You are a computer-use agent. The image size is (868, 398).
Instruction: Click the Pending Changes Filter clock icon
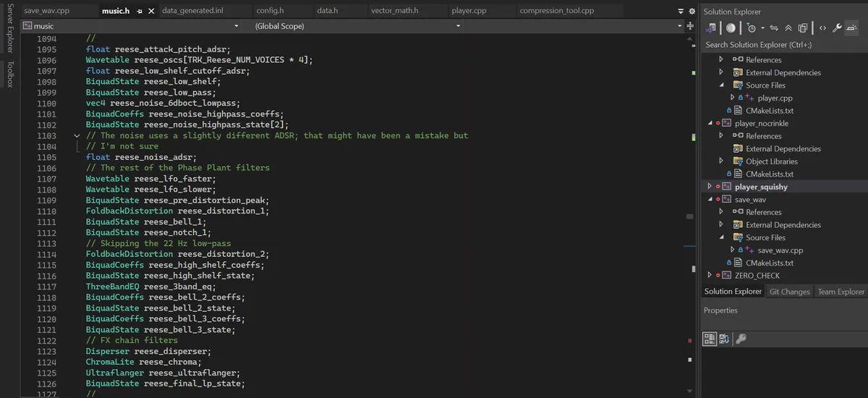tap(752, 28)
